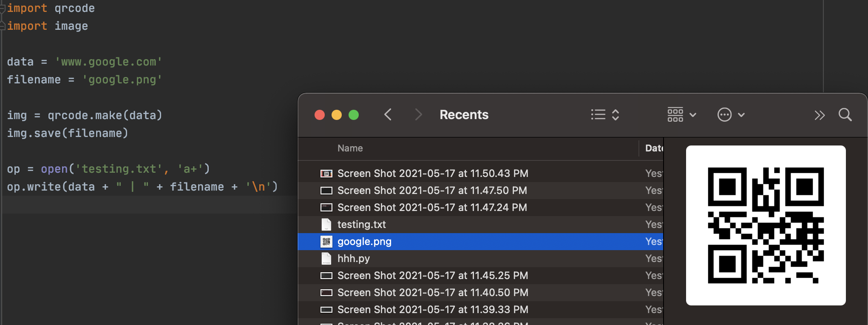Sort files by Date column header
The width and height of the screenshot is (868, 325).
(654, 148)
